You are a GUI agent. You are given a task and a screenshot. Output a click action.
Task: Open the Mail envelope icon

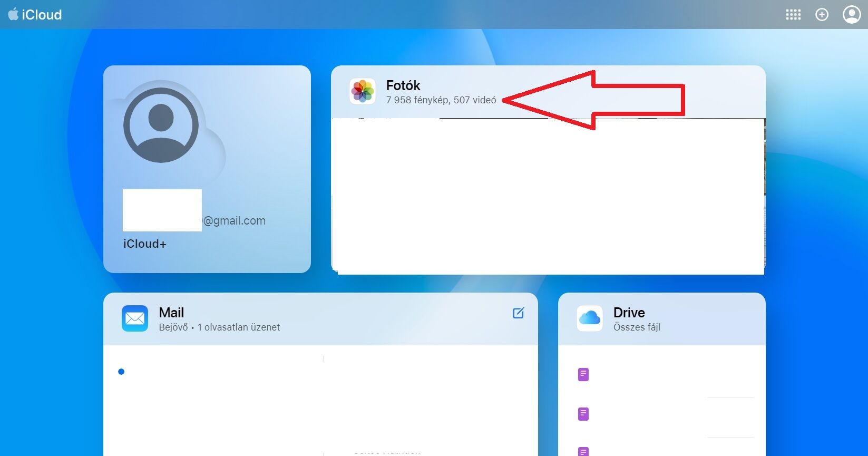[135, 318]
